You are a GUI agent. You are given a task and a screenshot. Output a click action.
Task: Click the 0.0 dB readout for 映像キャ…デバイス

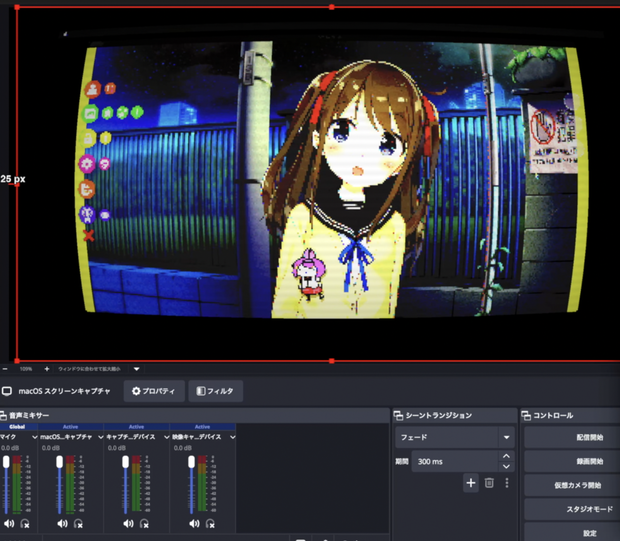[183, 448]
